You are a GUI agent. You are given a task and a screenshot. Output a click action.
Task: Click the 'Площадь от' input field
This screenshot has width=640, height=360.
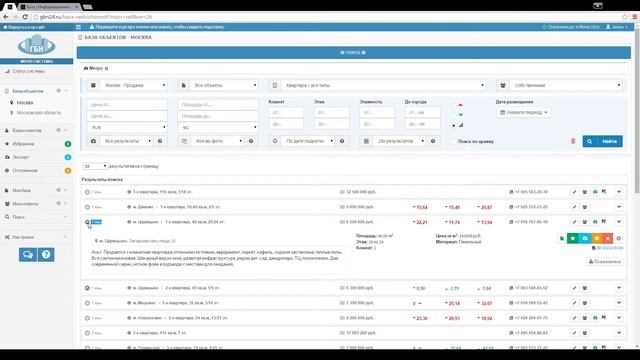218,105
